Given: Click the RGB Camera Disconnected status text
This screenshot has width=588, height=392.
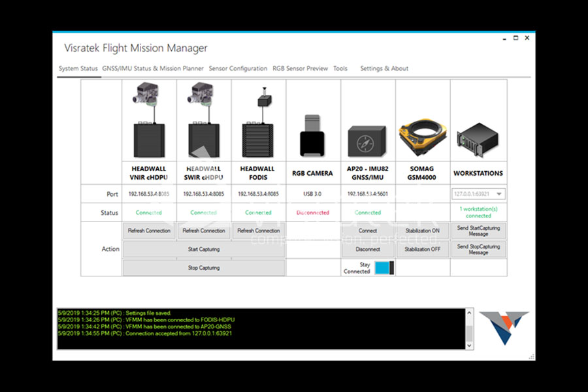Looking at the screenshot, I should [x=313, y=213].
